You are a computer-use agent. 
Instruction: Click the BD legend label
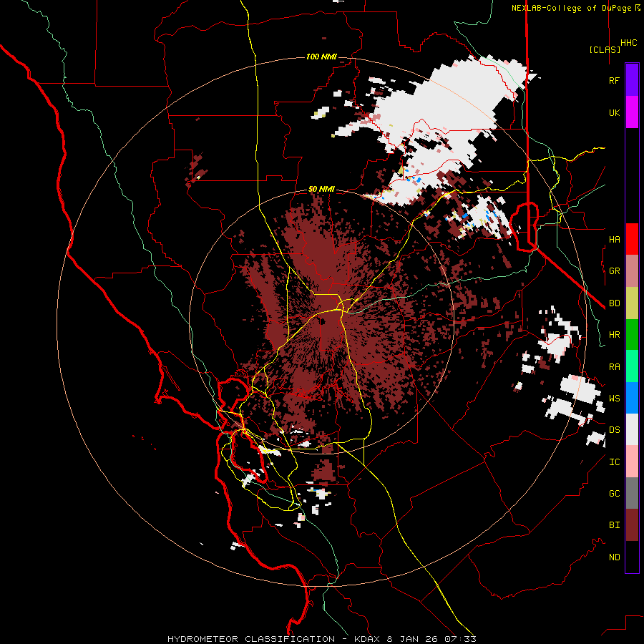[x=615, y=303]
